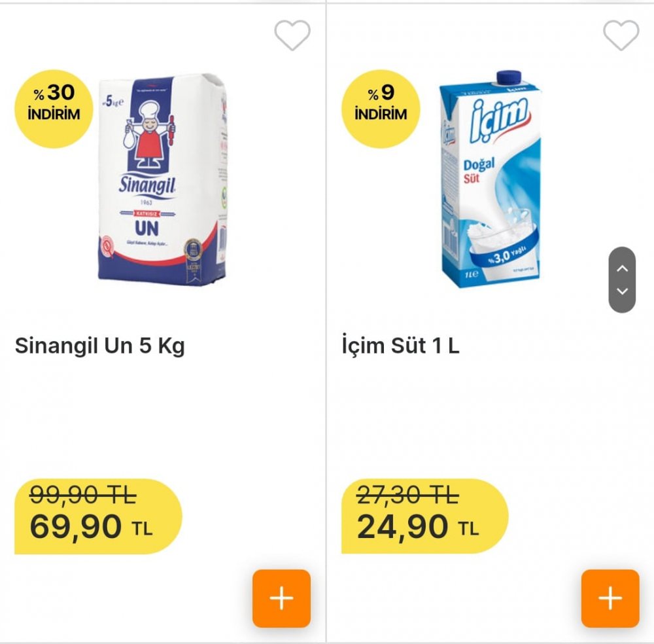This screenshot has height=644, width=654.
Task: Select the 69,90 TL discounted price
Action: pos(91,527)
